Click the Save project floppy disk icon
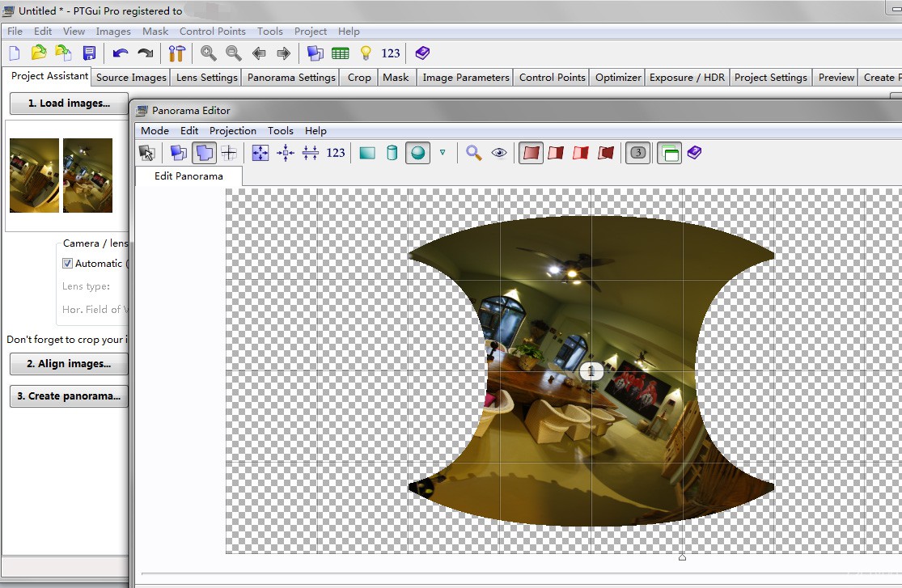Viewport: 902px width, 588px height. tap(89, 53)
